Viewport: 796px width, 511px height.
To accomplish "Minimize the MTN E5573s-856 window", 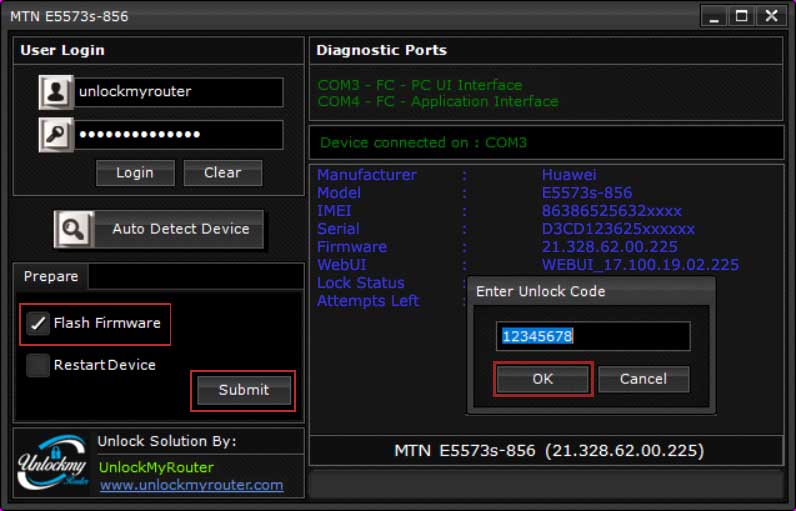I will [x=714, y=16].
